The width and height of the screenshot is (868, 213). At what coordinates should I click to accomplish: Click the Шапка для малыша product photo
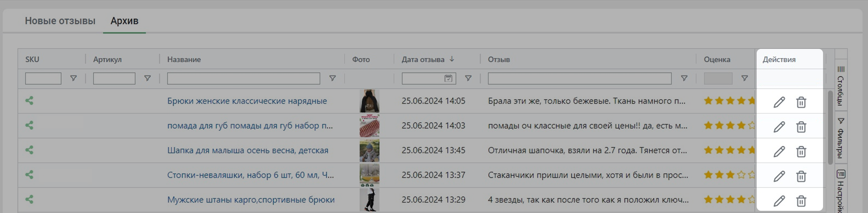tap(369, 150)
